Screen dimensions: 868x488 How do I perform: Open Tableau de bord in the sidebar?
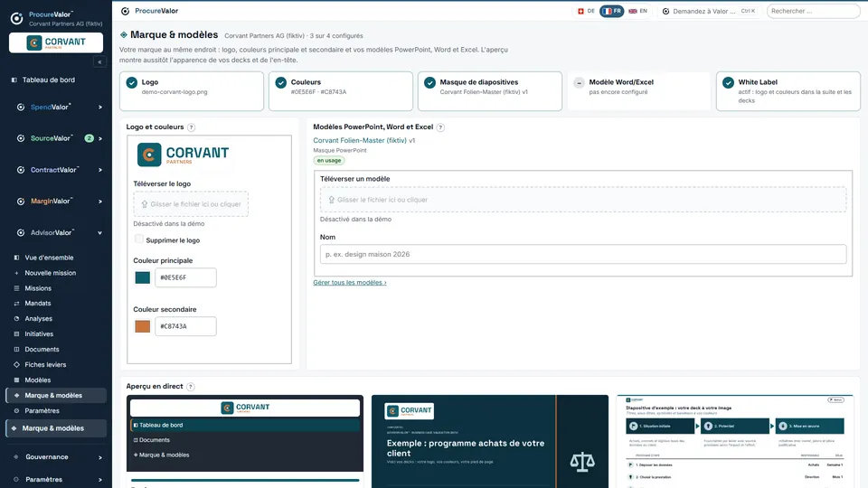(x=48, y=80)
